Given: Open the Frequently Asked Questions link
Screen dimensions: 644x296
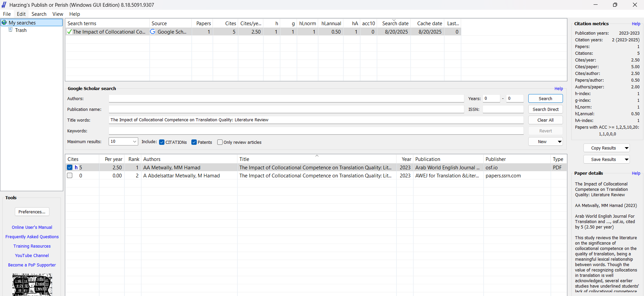Looking at the screenshot, I should coord(32,237).
